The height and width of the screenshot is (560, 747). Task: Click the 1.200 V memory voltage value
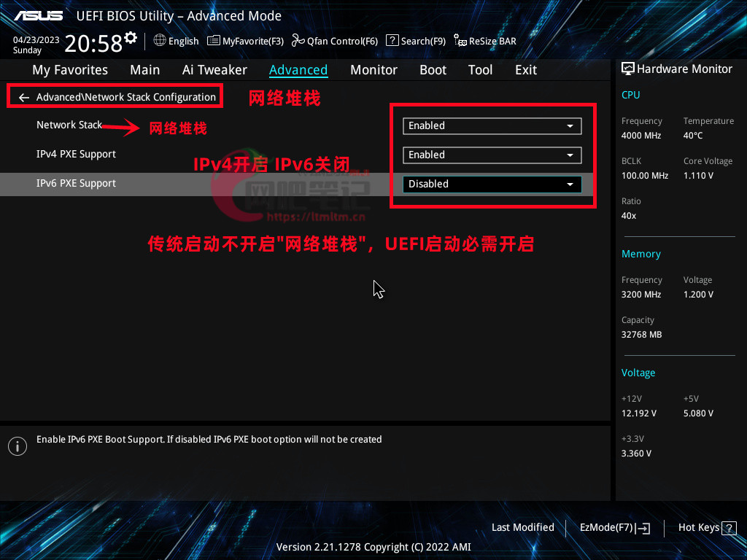[x=698, y=295]
